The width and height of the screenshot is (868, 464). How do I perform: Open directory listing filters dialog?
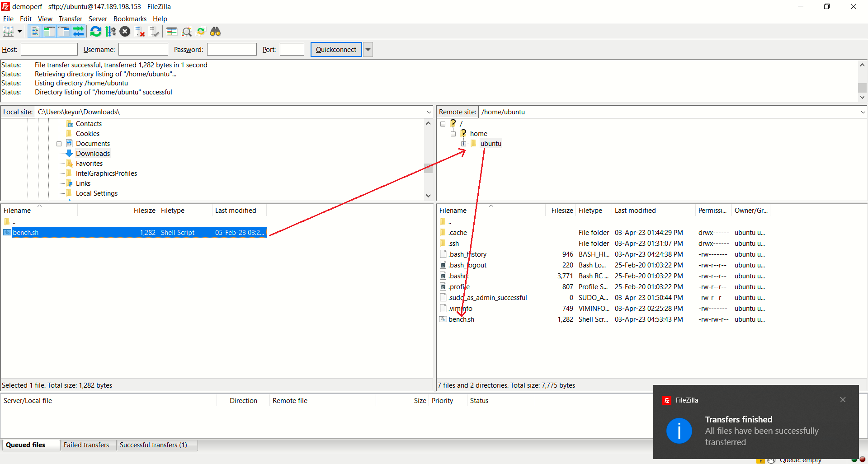click(x=172, y=32)
